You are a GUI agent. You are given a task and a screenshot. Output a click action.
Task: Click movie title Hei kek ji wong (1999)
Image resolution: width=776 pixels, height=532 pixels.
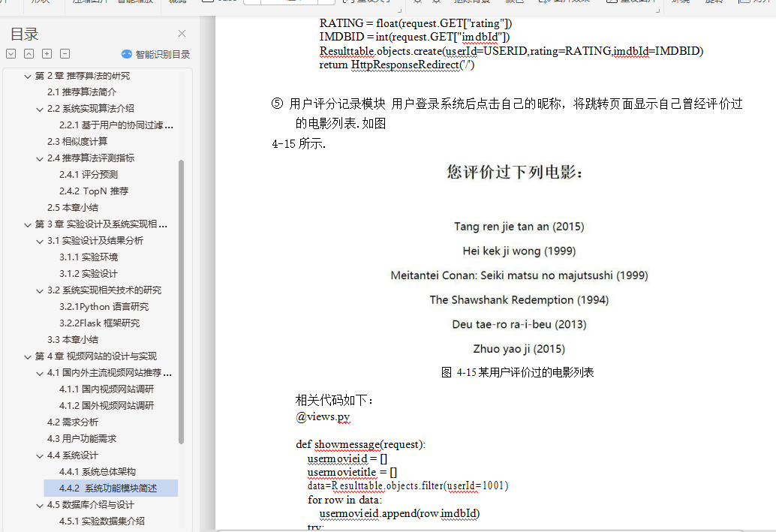pos(519,251)
